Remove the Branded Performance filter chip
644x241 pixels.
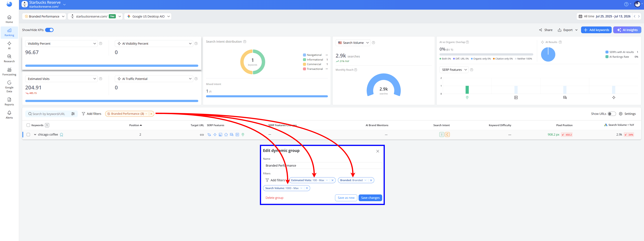tap(151, 114)
